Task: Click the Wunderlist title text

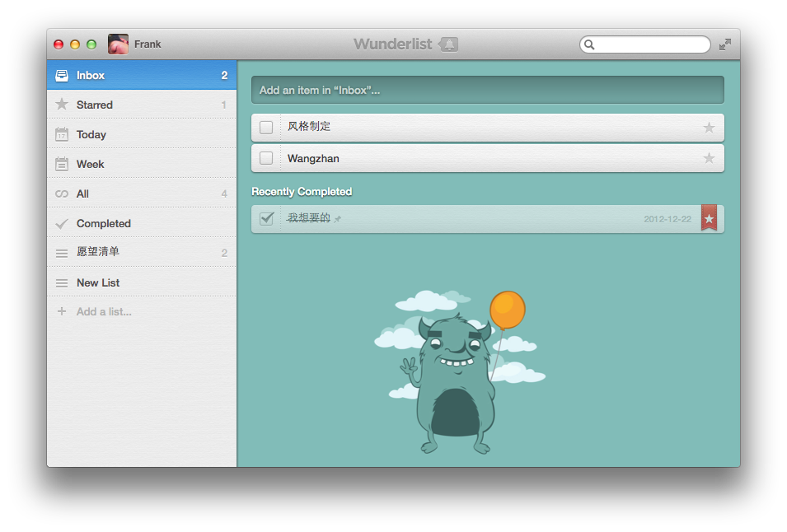Action: [392, 44]
